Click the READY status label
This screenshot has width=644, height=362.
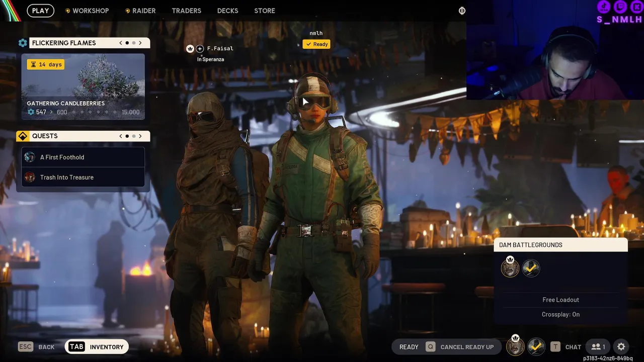click(409, 347)
